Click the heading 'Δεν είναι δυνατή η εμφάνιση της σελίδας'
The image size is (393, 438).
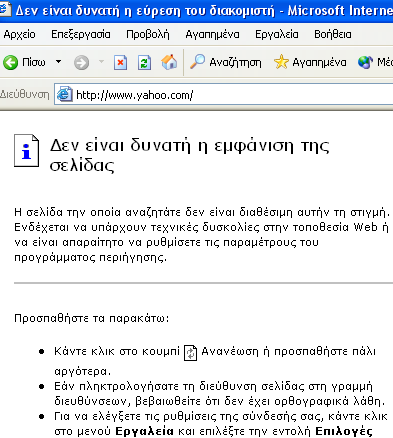coord(189,155)
